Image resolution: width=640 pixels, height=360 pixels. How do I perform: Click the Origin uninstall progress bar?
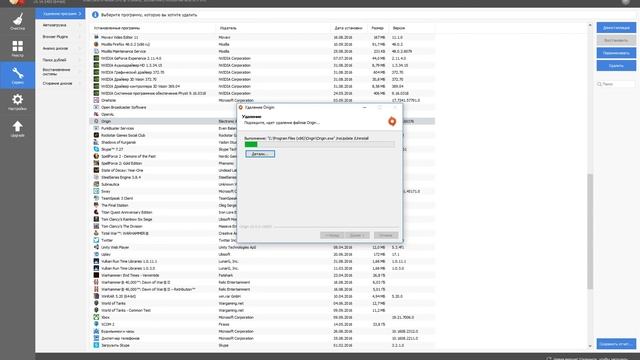tap(320, 144)
